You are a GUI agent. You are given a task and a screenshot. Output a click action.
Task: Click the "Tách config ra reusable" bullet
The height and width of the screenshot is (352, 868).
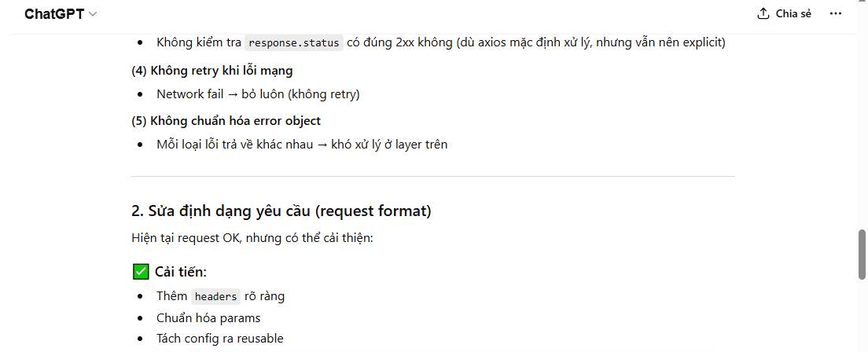pyautogui.click(x=219, y=339)
